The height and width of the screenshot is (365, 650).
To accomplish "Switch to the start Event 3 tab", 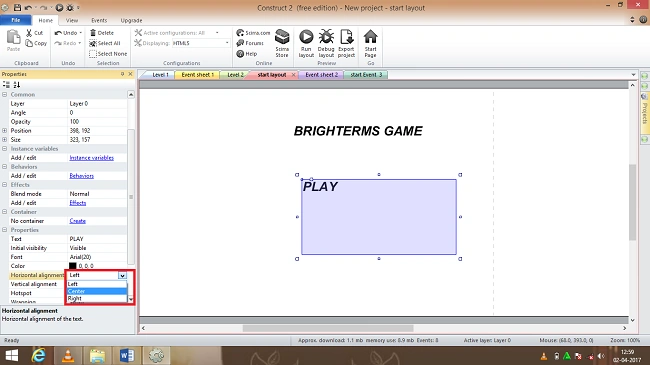I will (x=366, y=75).
